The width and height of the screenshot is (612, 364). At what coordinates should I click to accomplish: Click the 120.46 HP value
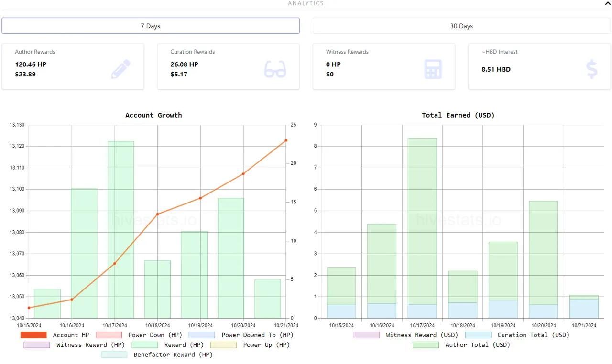click(x=31, y=64)
